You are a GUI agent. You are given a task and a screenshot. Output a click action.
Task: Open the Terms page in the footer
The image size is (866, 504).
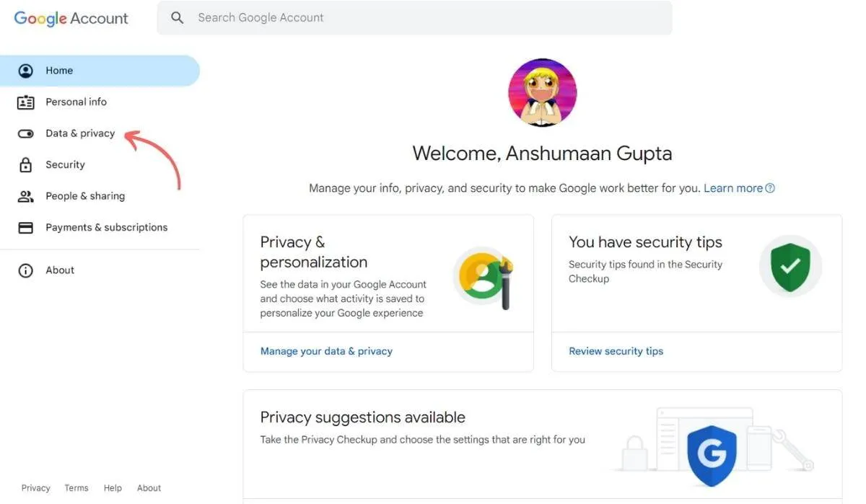76,487
